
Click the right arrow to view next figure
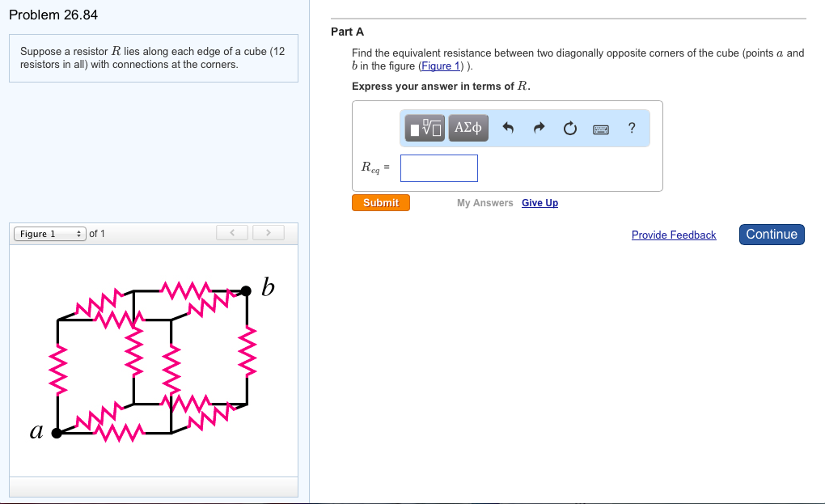(268, 232)
